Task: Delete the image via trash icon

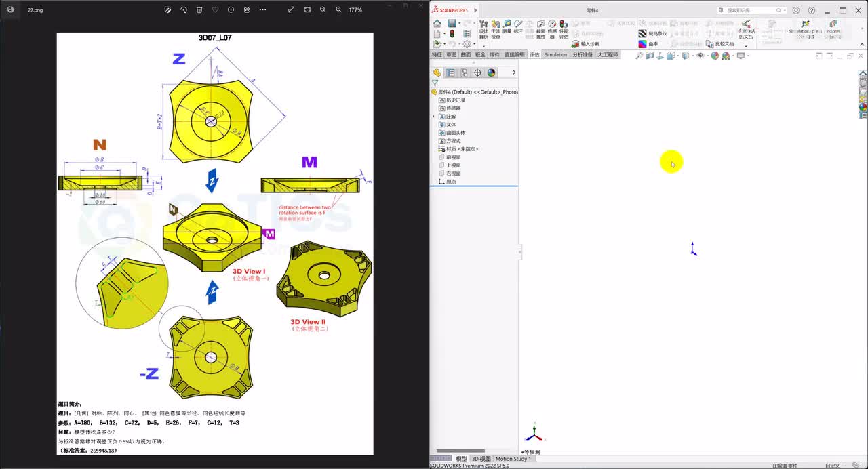Action: point(199,9)
